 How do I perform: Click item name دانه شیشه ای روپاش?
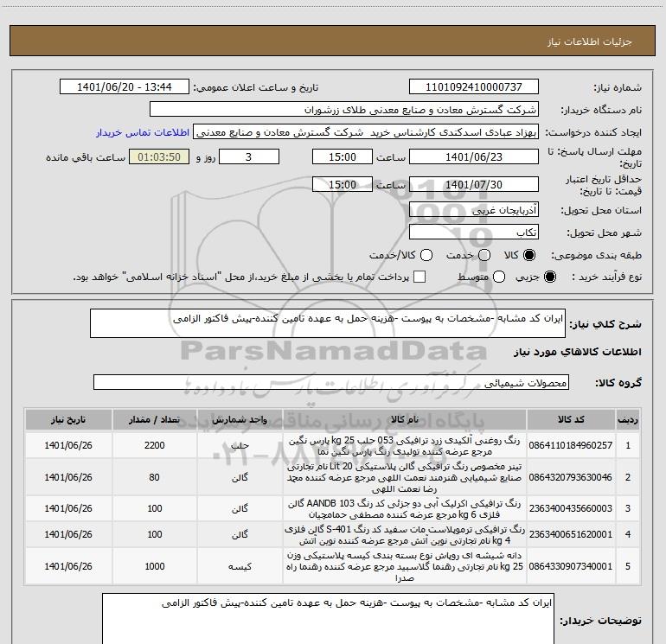pyautogui.click(x=405, y=566)
